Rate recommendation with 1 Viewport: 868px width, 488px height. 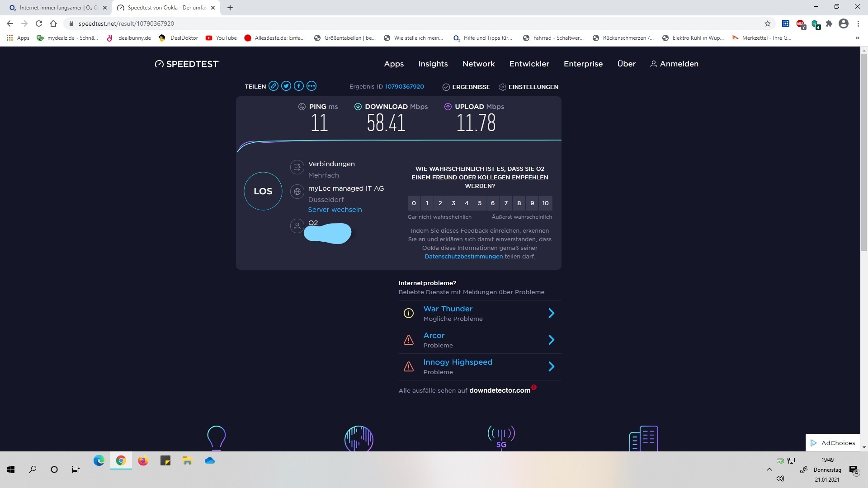pyautogui.click(x=427, y=203)
